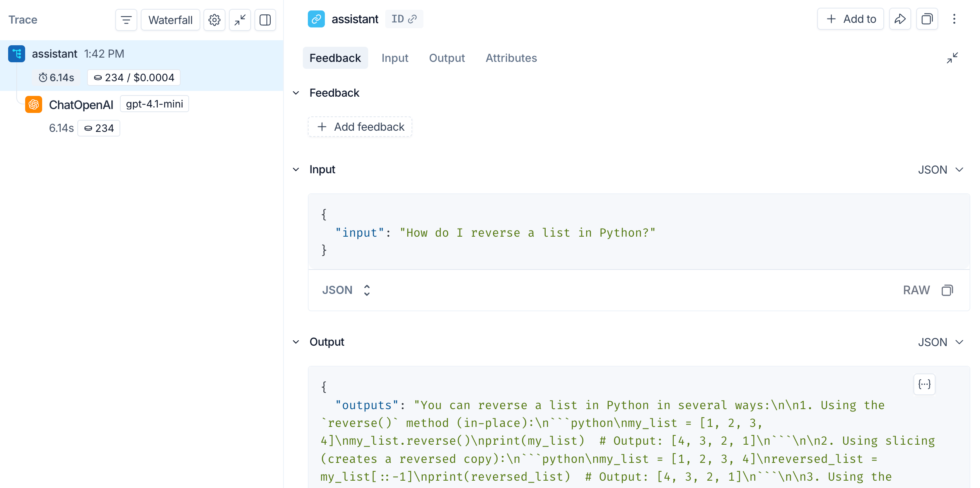Click the gpt-4.1-mini model badge
Viewport: 980px width, 488px height.
pyautogui.click(x=154, y=104)
